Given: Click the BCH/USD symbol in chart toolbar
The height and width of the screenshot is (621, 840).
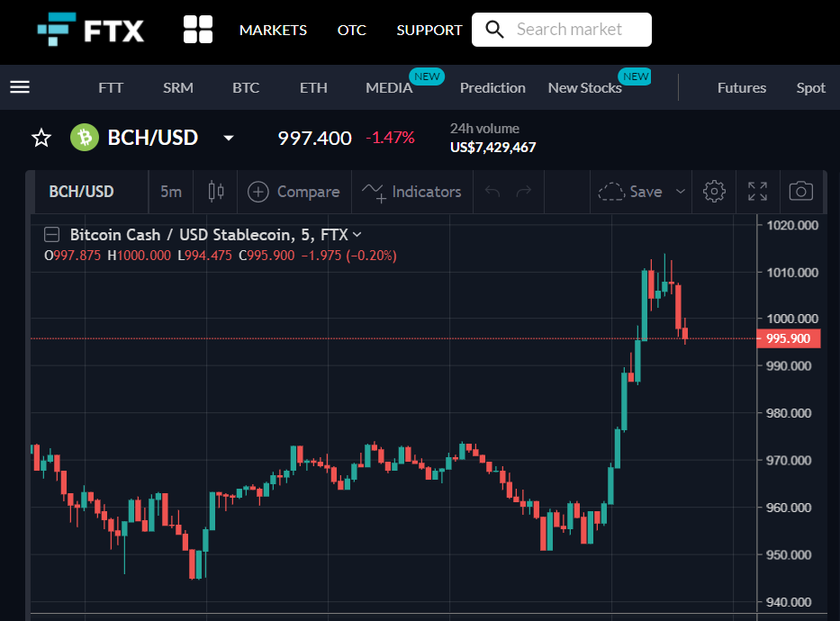Looking at the screenshot, I should point(81,192).
